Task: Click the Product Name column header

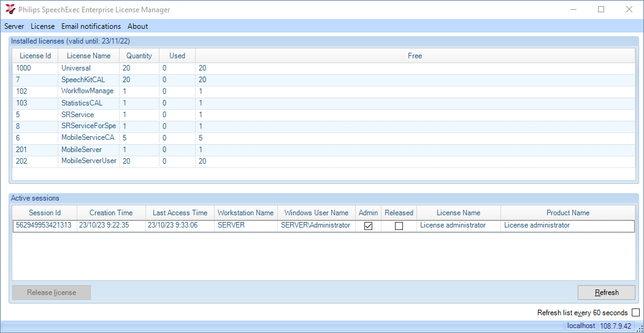Action: coord(567,213)
